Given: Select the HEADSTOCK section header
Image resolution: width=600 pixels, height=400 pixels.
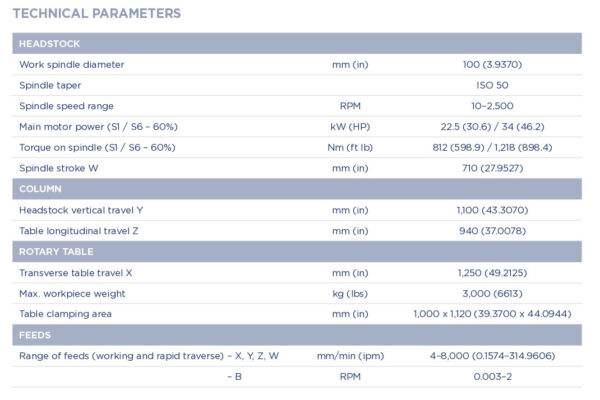Looking at the screenshot, I should click(x=50, y=44).
